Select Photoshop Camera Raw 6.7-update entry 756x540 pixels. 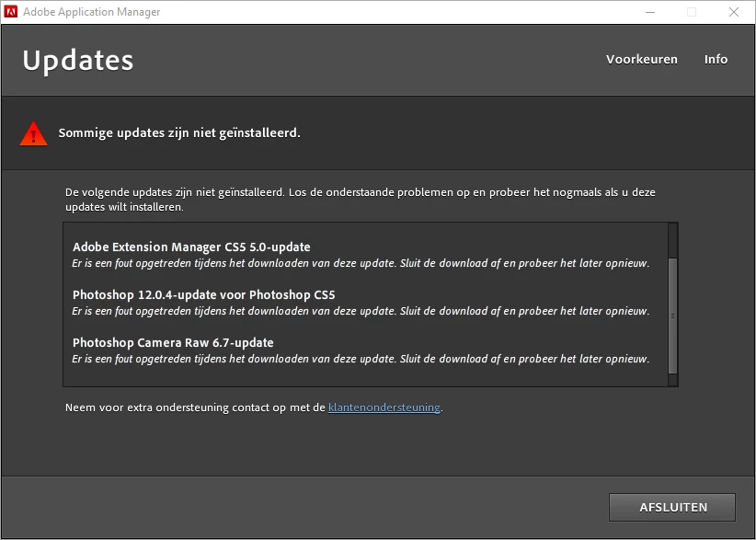173,342
